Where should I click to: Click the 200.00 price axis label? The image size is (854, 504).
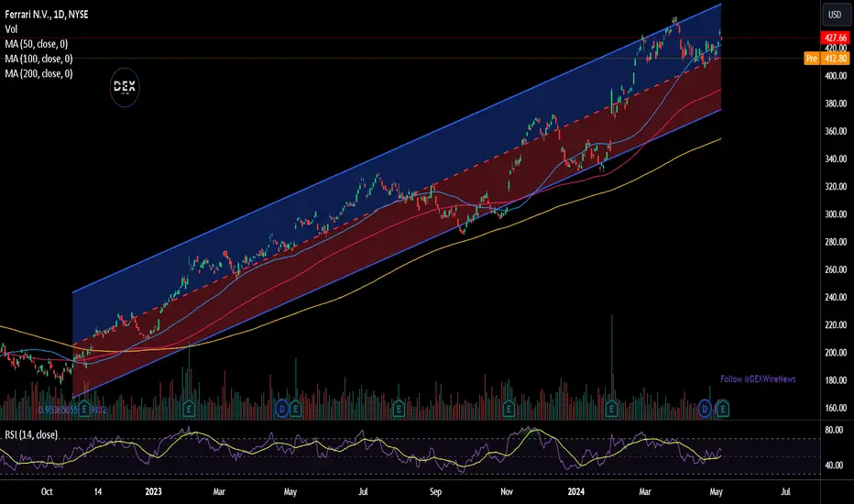point(836,353)
